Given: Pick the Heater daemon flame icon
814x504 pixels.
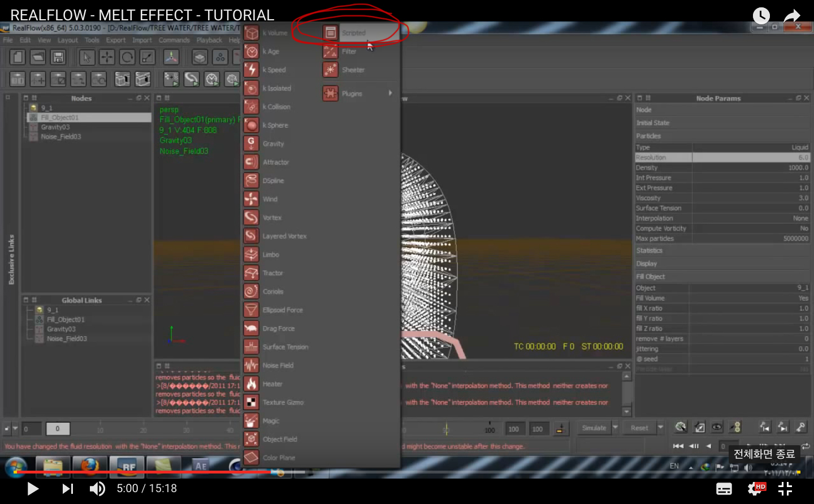Looking at the screenshot, I should pos(251,384).
